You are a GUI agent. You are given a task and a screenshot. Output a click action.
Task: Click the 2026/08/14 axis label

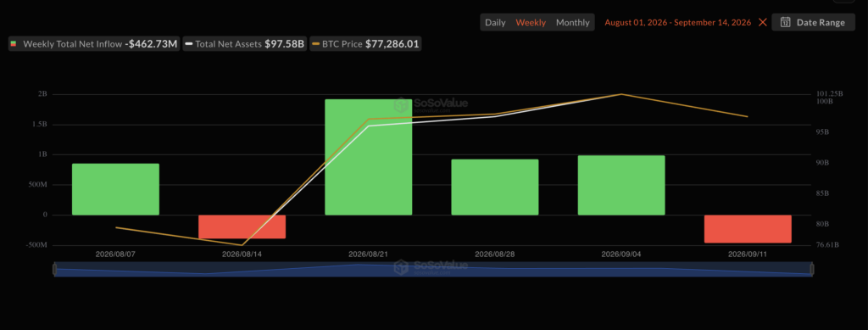coord(242,254)
